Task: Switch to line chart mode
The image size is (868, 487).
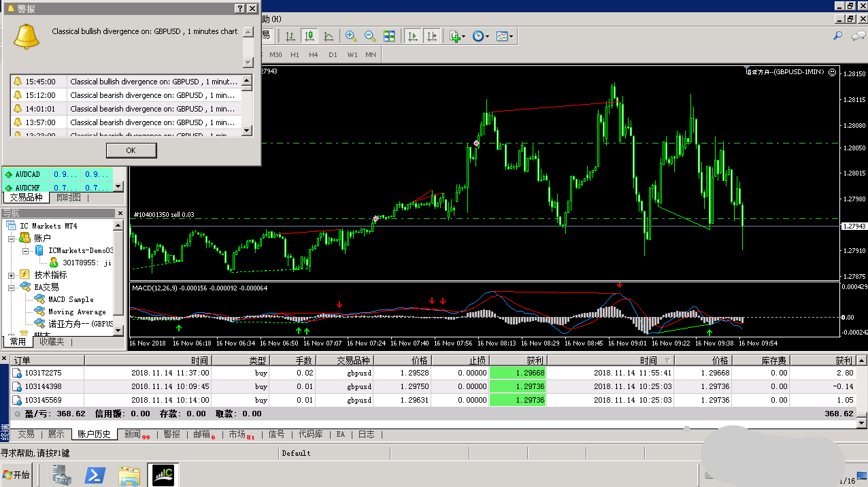Action: (329, 36)
